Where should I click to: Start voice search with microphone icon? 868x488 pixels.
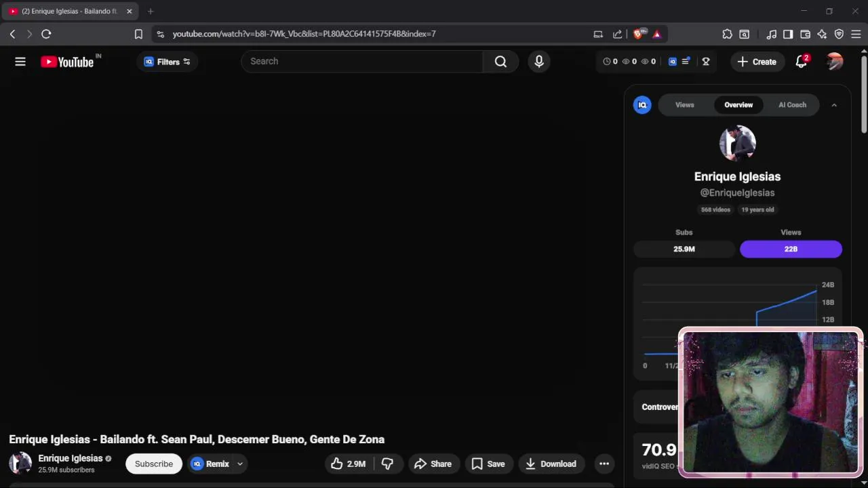[x=539, y=61]
